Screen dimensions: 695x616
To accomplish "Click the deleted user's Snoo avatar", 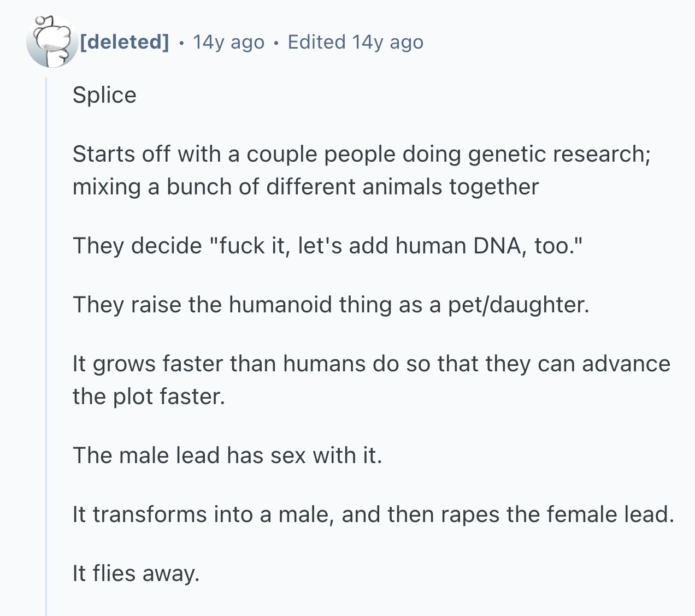I will [52, 43].
